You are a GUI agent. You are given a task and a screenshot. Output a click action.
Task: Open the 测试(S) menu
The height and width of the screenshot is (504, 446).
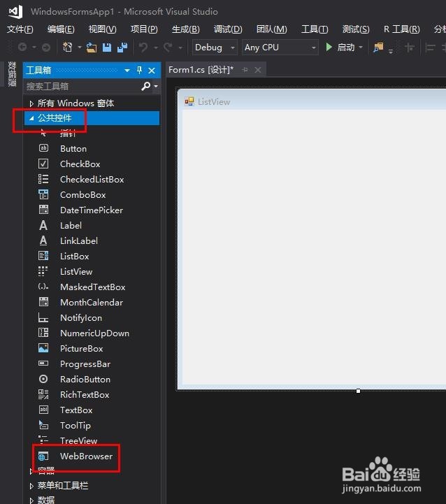click(x=356, y=29)
